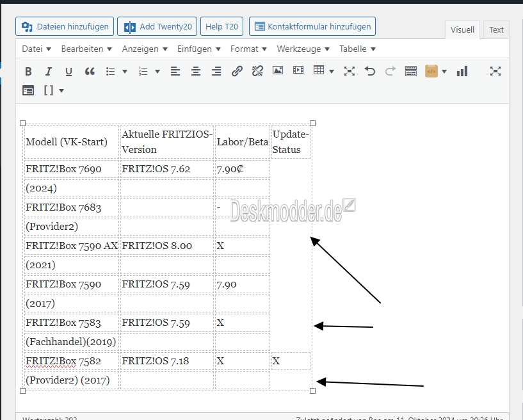
Task: Insert a bulleted list
Action: [x=110, y=71]
